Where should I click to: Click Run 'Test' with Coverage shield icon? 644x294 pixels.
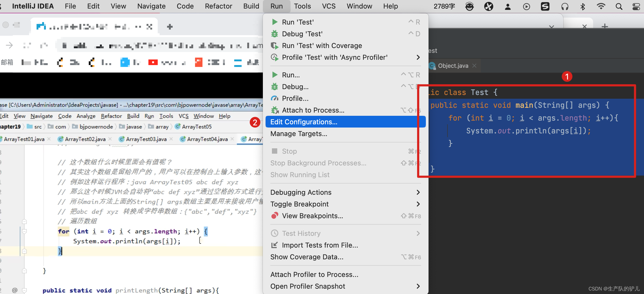pos(275,46)
